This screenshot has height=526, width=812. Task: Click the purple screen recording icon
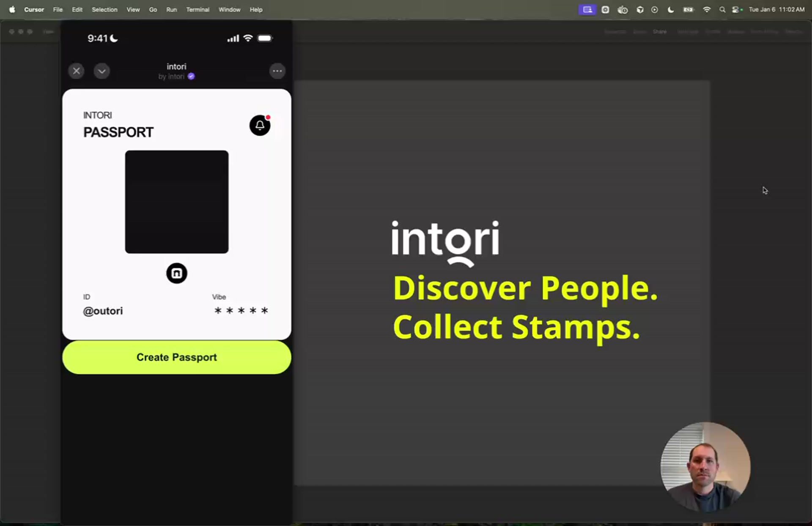coord(587,9)
